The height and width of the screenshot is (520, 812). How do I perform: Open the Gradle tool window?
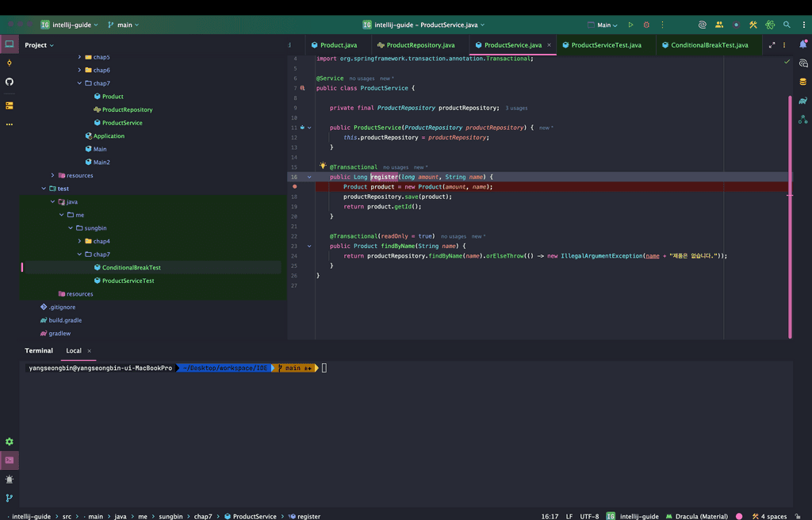[x=803, y=101]
